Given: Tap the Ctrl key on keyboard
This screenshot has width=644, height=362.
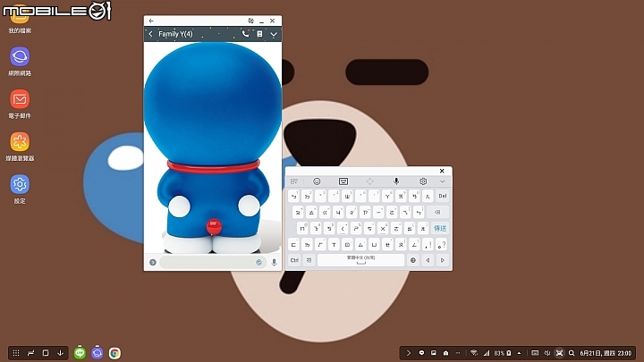Looking at the screenshot, I should pyautogui.click(x=294, y=260).
